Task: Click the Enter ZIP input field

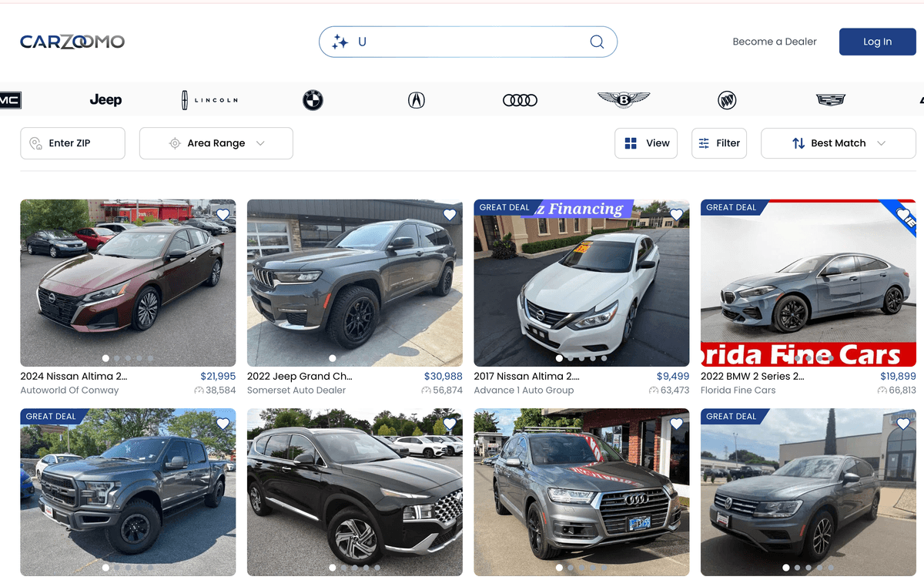Action: [x=72, y=143]
